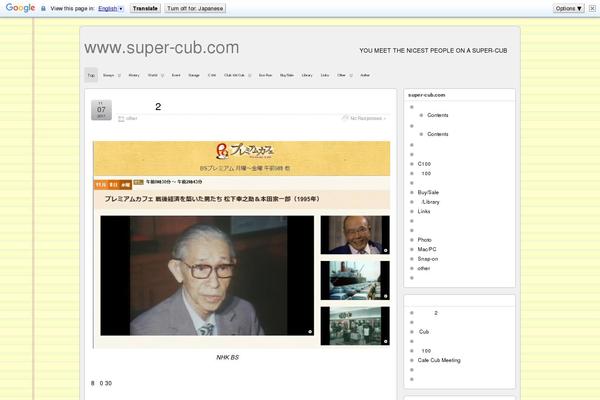Open the Google logo in translate bar
600x400 pixels.
tap(20, 8)
